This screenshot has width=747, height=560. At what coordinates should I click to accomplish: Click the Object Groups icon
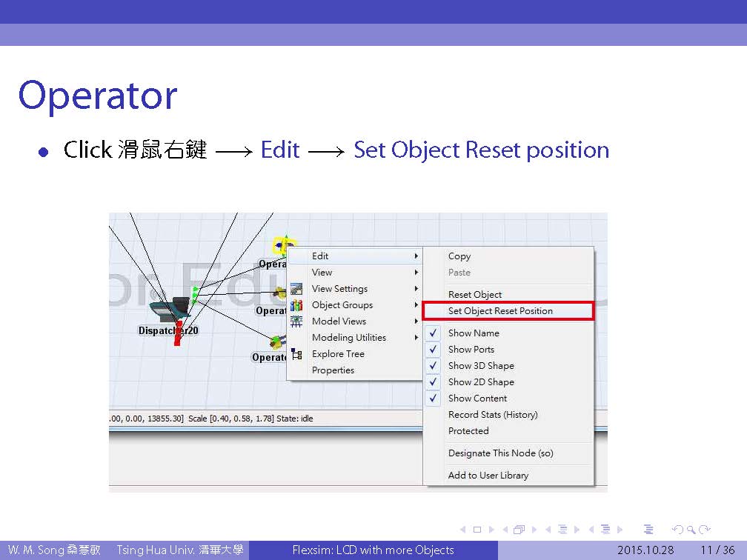296,305
